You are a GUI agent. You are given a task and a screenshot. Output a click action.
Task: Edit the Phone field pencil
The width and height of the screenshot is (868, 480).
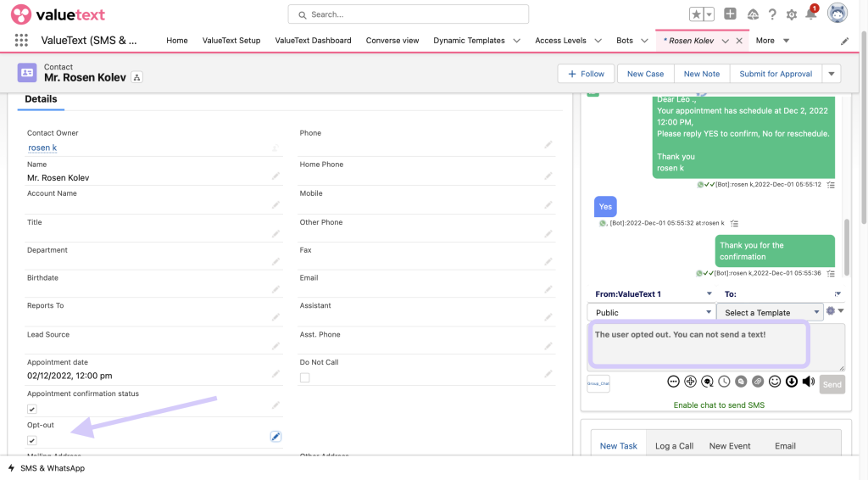tap(548, 144)
